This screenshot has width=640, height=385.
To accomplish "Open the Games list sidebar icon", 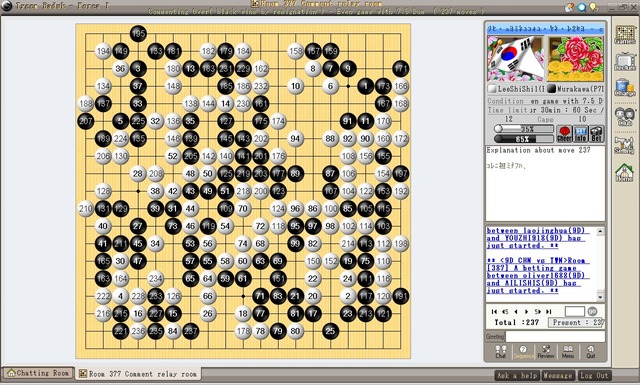I will tap(624, 35).
